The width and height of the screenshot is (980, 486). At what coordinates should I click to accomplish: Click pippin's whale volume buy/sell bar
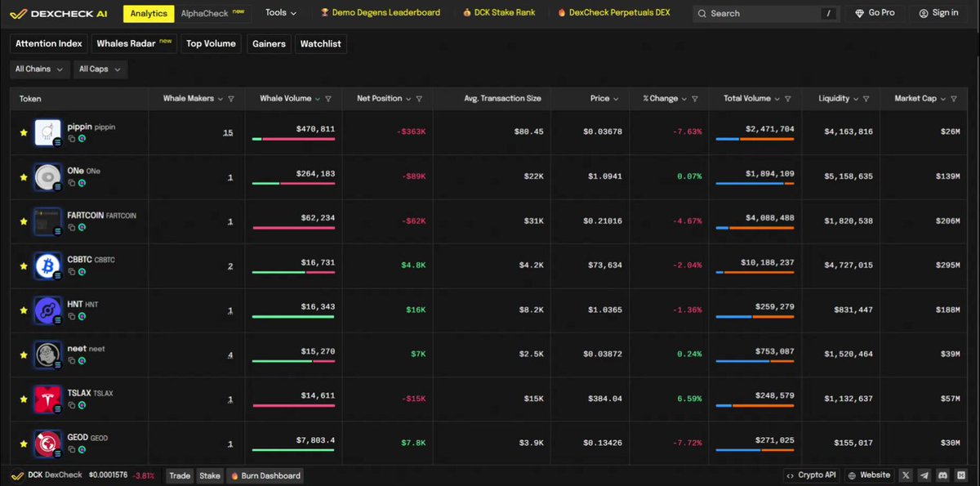293,140
